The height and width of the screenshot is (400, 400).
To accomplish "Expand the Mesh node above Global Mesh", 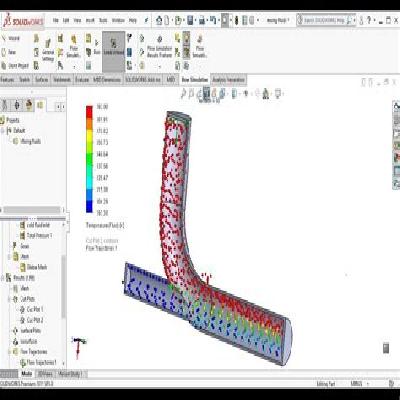I will click(x=9, y=257).
